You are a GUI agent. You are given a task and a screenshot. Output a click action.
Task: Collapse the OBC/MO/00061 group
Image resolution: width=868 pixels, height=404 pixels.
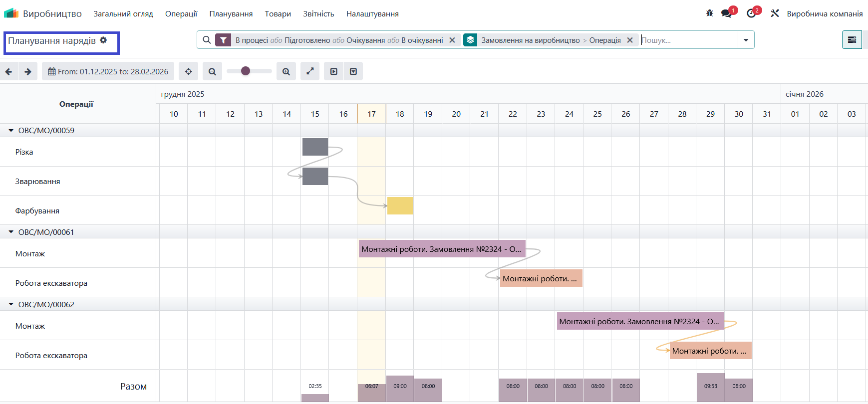[11, 232]
